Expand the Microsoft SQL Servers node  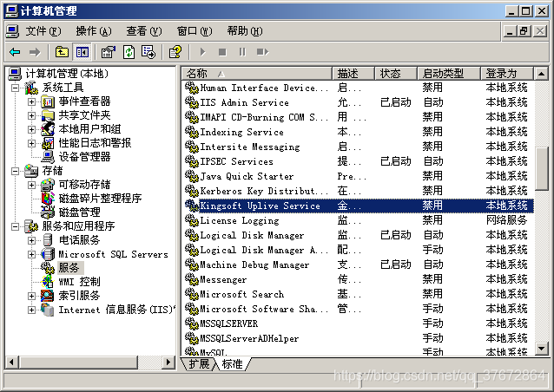point(31,254)
